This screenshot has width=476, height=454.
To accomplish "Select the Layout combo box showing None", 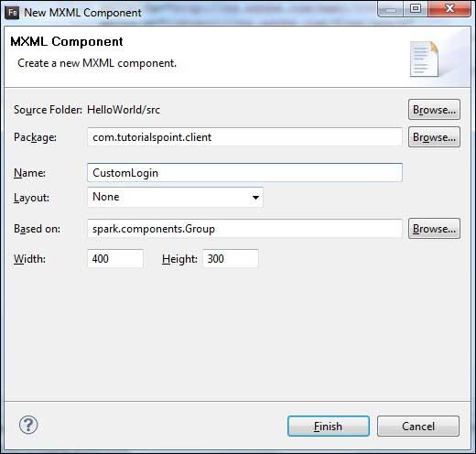I will pos(175,197).
